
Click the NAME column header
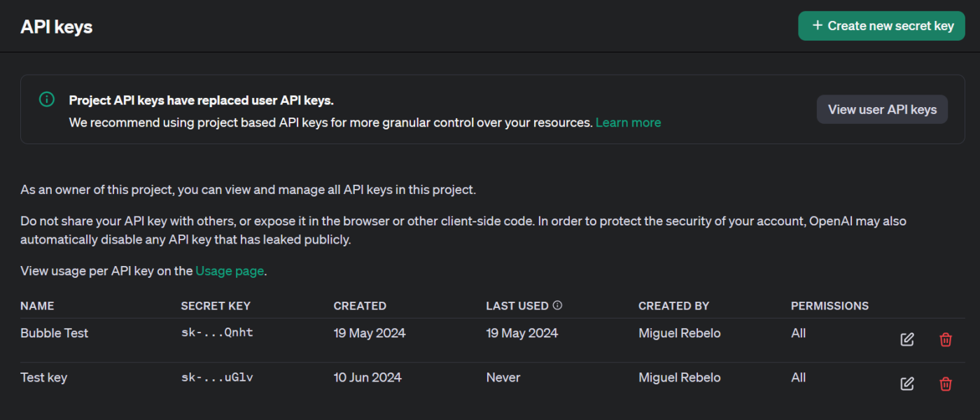(37, 306)
